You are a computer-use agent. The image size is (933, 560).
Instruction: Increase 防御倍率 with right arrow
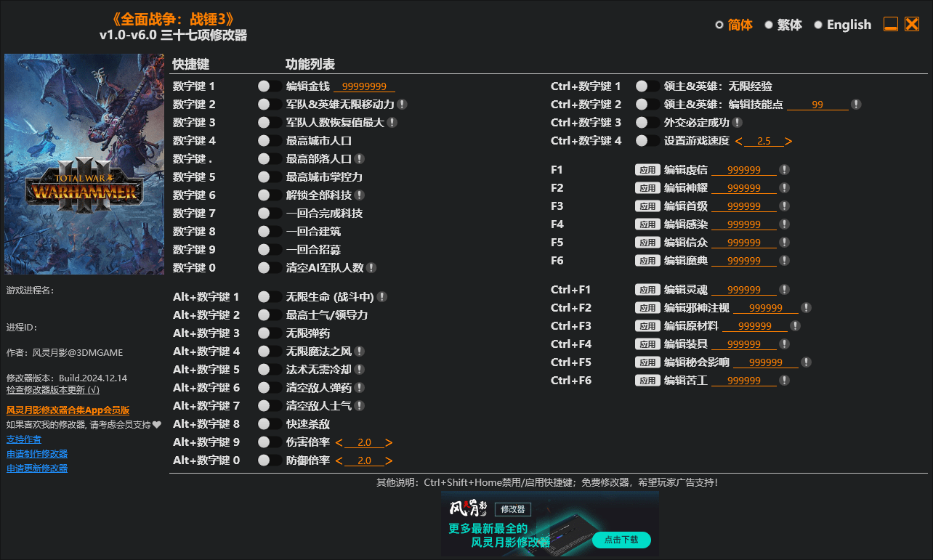389,460
